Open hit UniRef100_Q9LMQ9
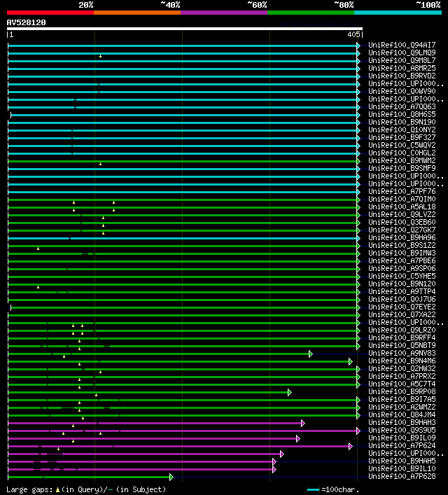This screenshot has width=448, height=495. pos(402,53)
